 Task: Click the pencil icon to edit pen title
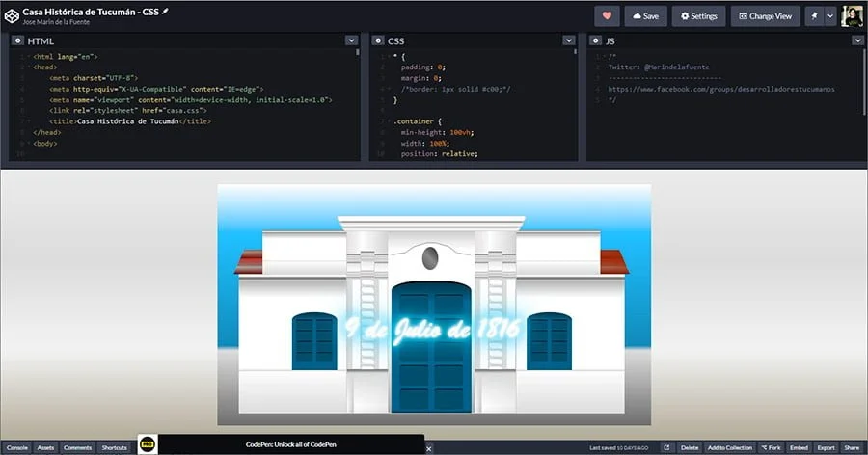[165, 11]
